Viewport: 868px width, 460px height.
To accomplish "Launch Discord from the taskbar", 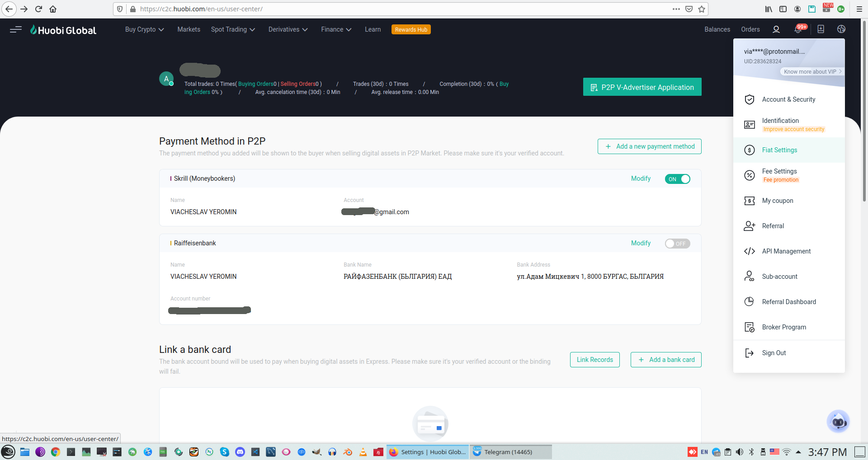I will 240,452.
